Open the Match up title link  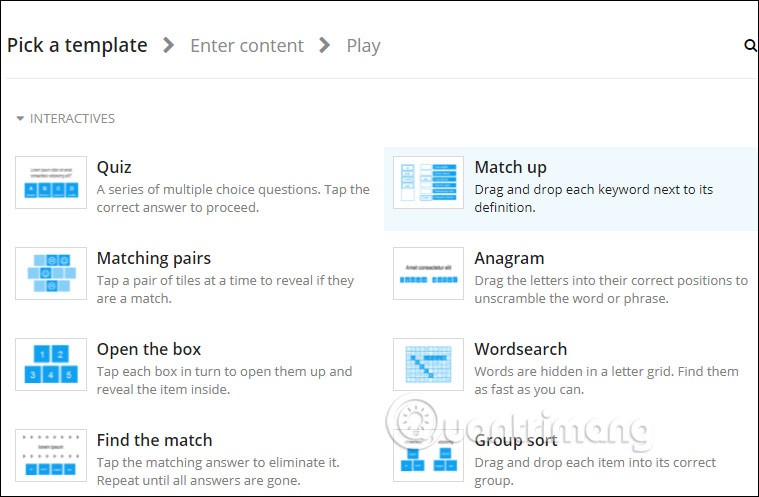pos(510,167)
